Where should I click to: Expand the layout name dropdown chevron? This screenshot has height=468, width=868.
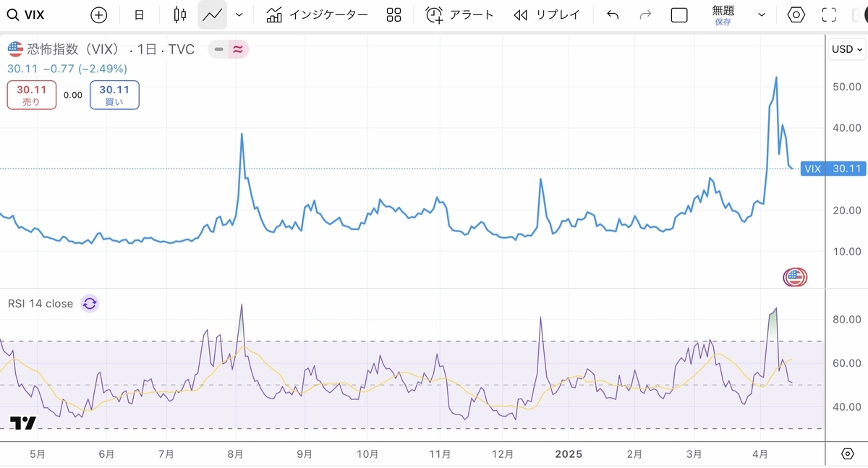(x=762, y=14)
